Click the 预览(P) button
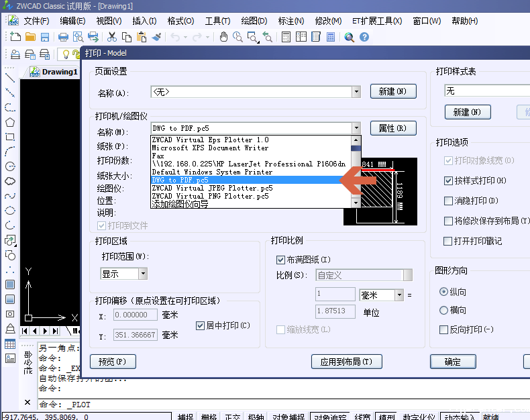This screenshot has height=420, width=530. click(x=112, y=362)
